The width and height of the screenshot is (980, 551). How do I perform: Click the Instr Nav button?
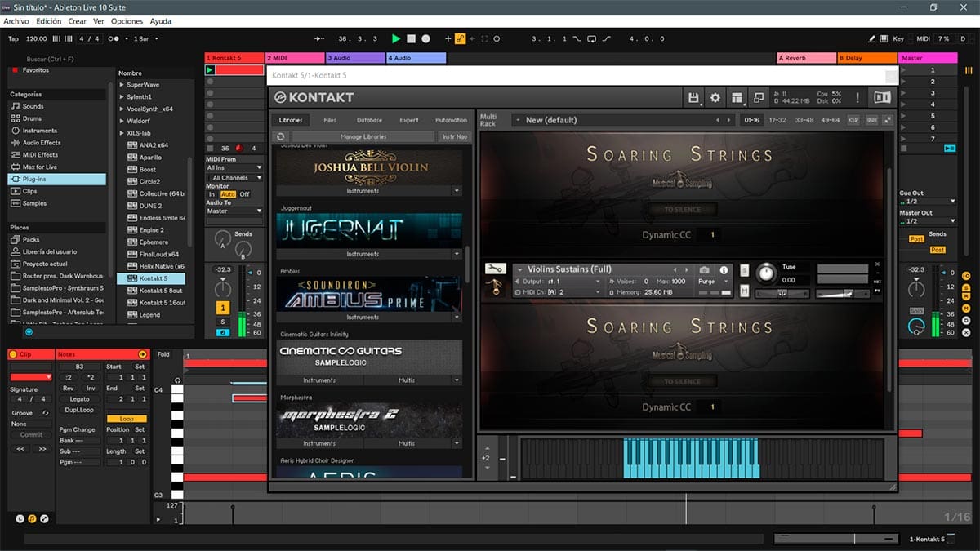tap(454, 136)
